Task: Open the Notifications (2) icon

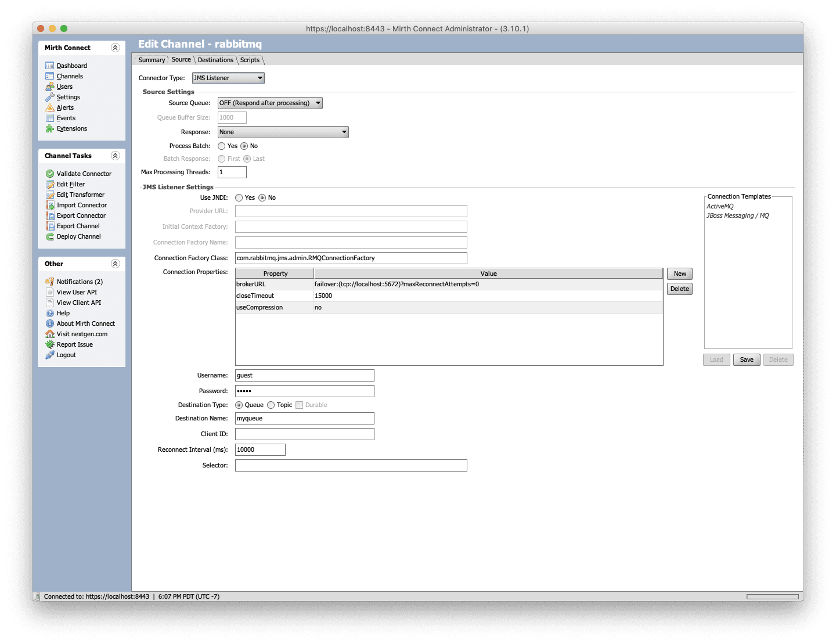Action: (50, 282)
